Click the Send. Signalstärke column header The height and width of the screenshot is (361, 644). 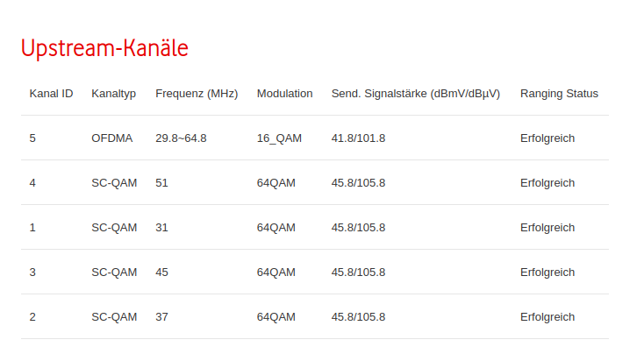[415, 94]
